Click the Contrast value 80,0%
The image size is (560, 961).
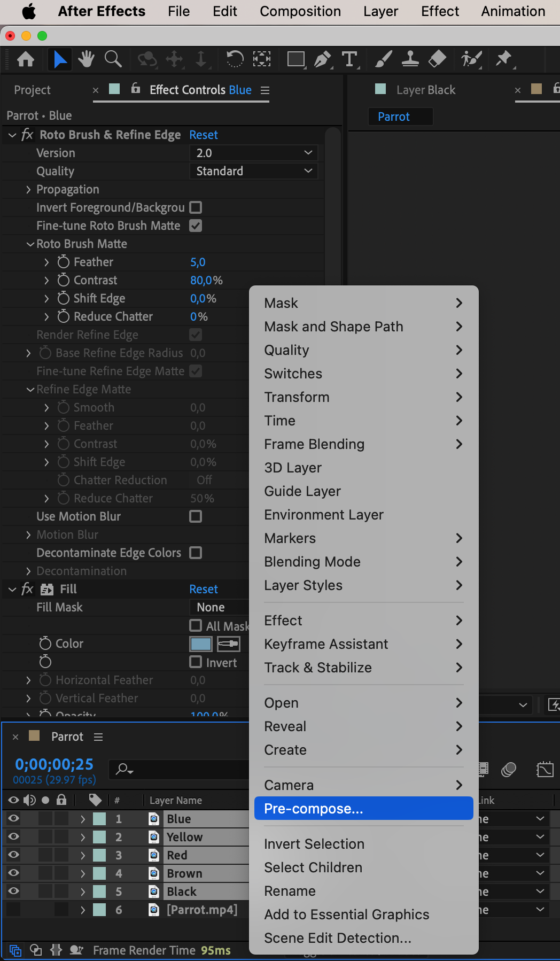(x=206, y=280)
